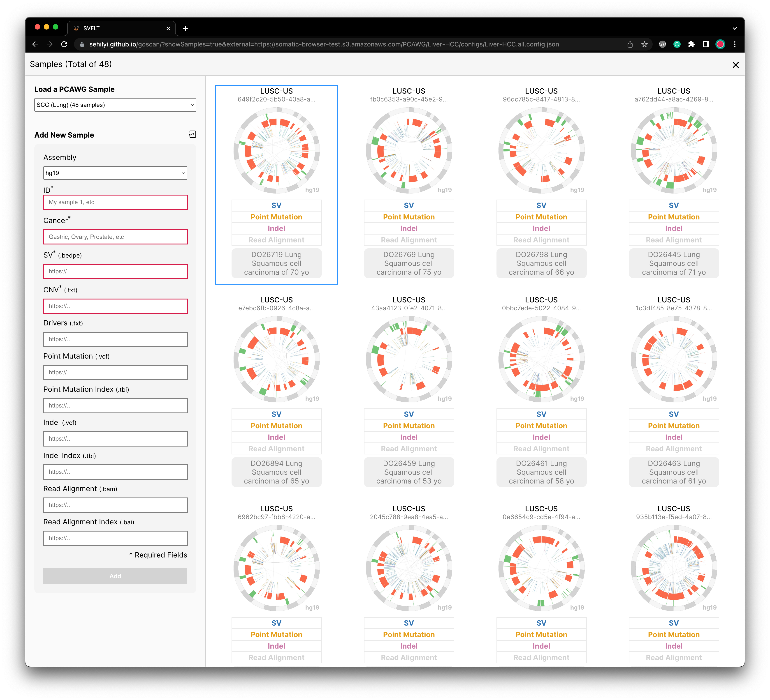Click the Point Mutation vcf URL field
This screenshot has width=770, height=700.
click(115, 373)
